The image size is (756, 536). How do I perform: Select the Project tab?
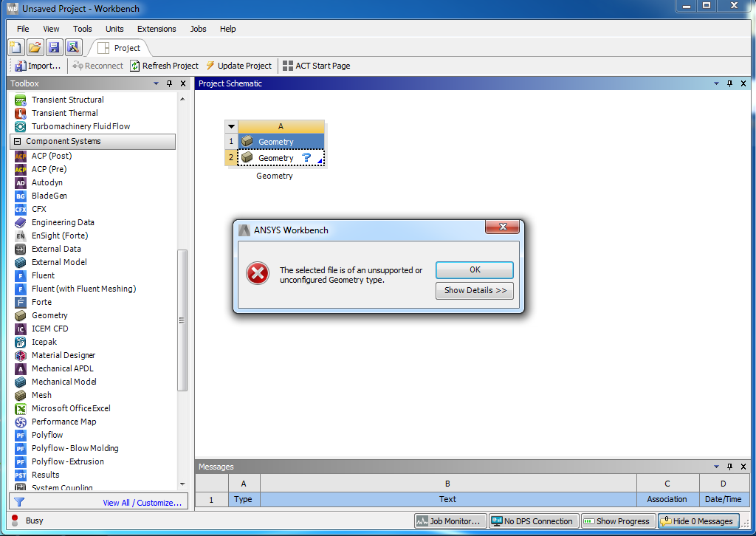tap(119, 48)
